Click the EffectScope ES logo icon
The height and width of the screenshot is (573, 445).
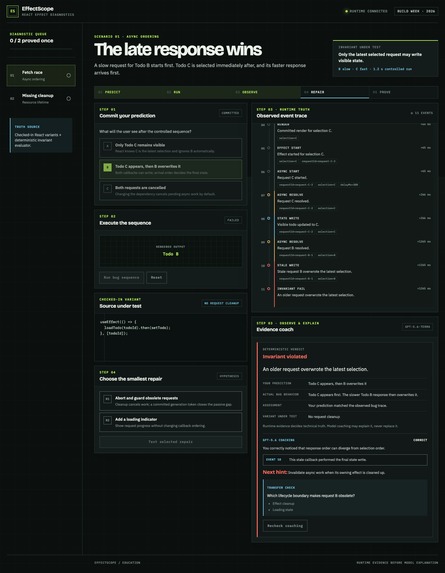[x=12, y=11]
